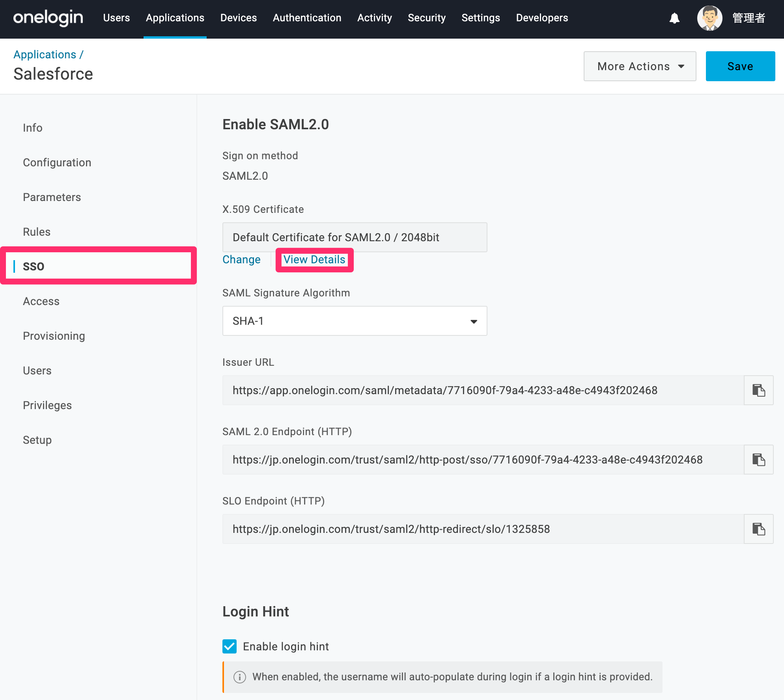Screen dimensions: 784x700
Task: Click the SAML 2.0 Endpoint field
Action: click(x=483, y=460)
